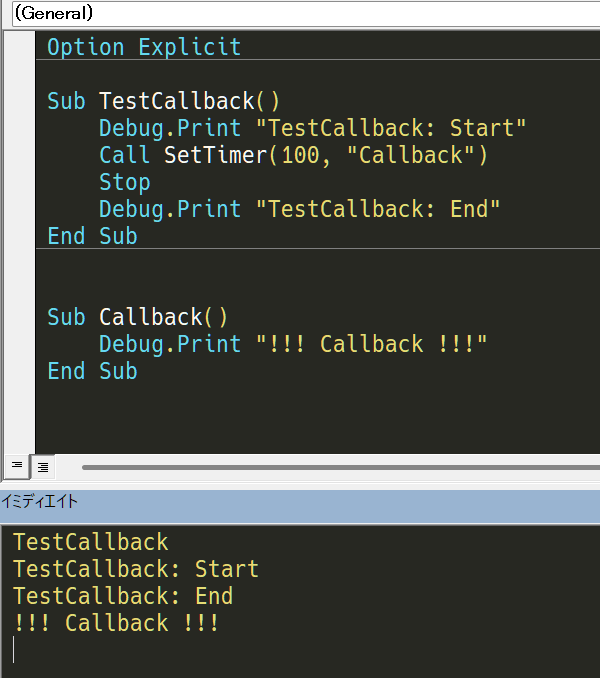Click 'TestCallback: End' output in Immediate window
This screenshot has width=600, height=678.
point(123,596)
